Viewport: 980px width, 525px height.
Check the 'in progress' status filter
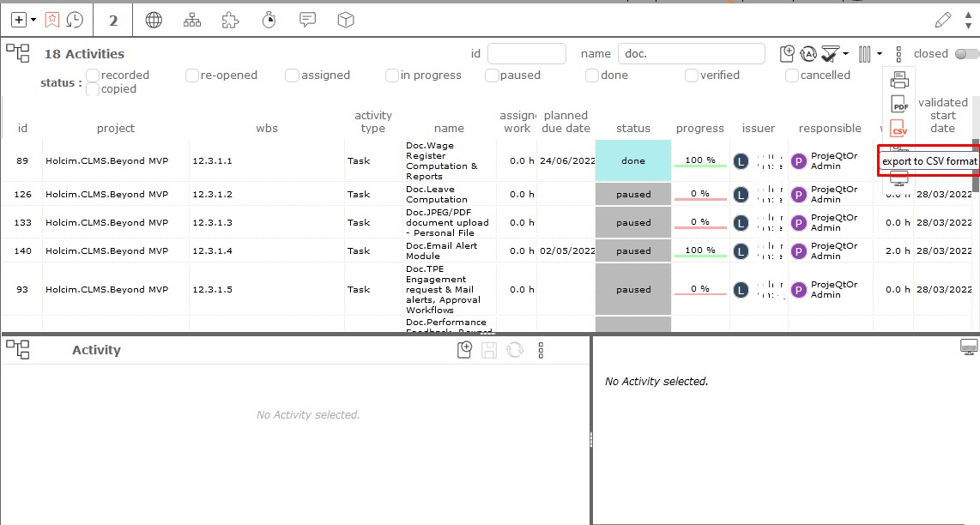[392, 75]
